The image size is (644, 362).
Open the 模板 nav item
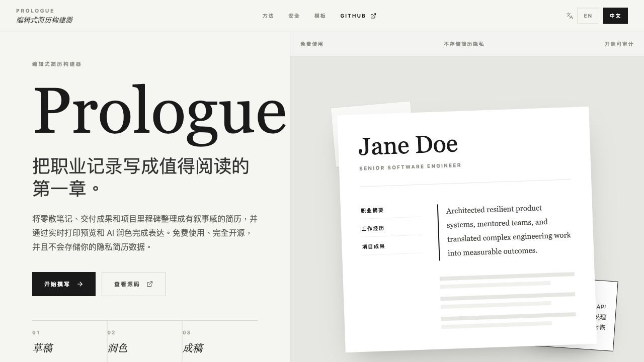320,16
